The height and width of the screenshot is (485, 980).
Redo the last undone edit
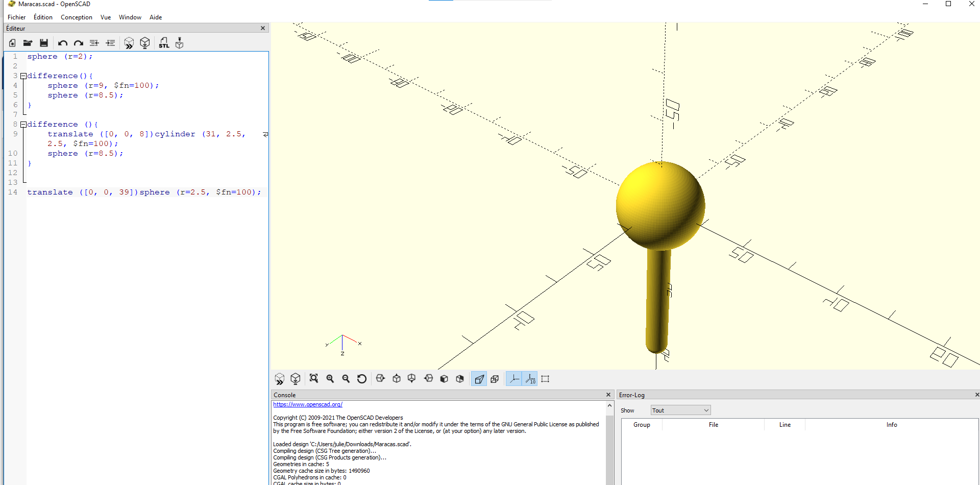tap(79, 43)
